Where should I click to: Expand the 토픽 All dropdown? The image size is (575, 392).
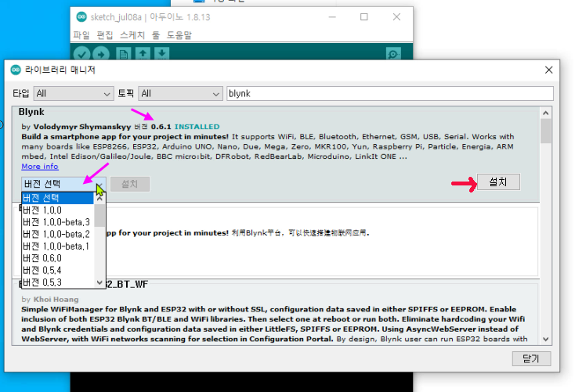180,94
